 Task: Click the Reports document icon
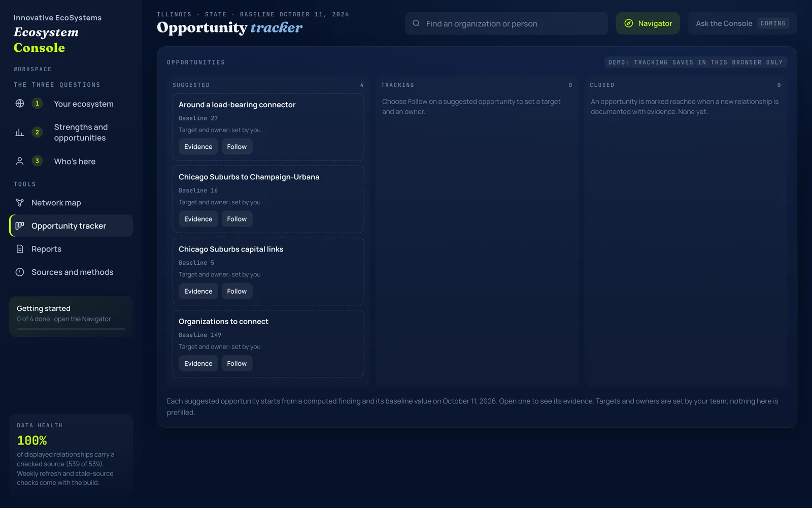(x=20, y=249)
